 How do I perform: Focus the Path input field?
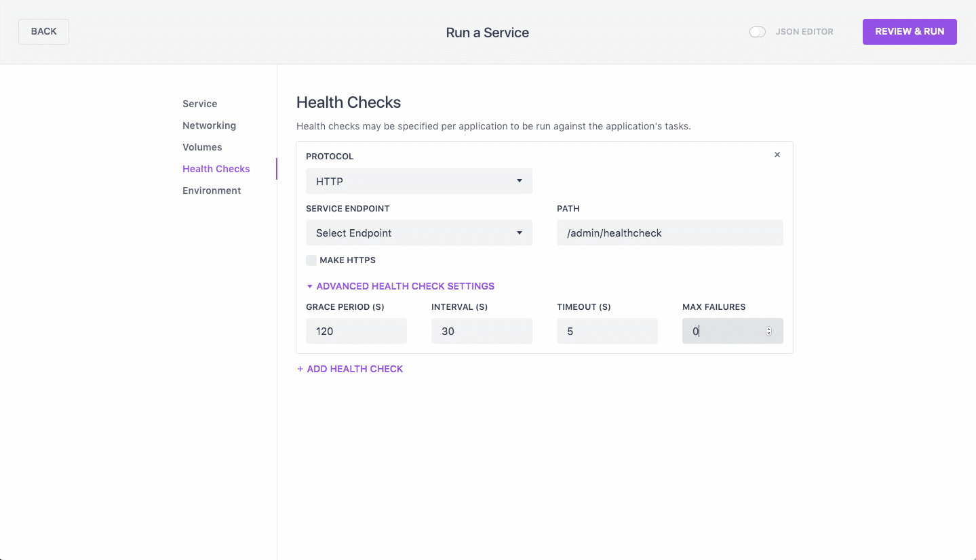(670, 233)
